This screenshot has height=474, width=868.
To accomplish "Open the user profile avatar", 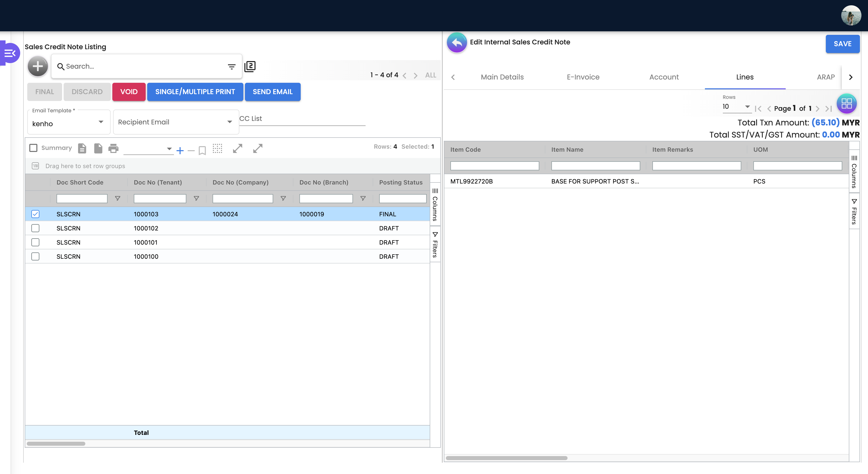I will click(851, 15).
